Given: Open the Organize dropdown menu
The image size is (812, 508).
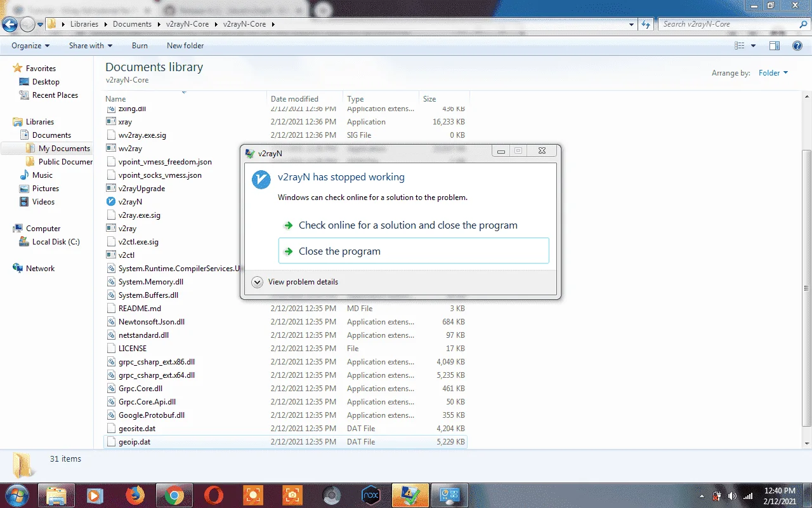Looking at the screenshot, I should (x=30, y=46).
